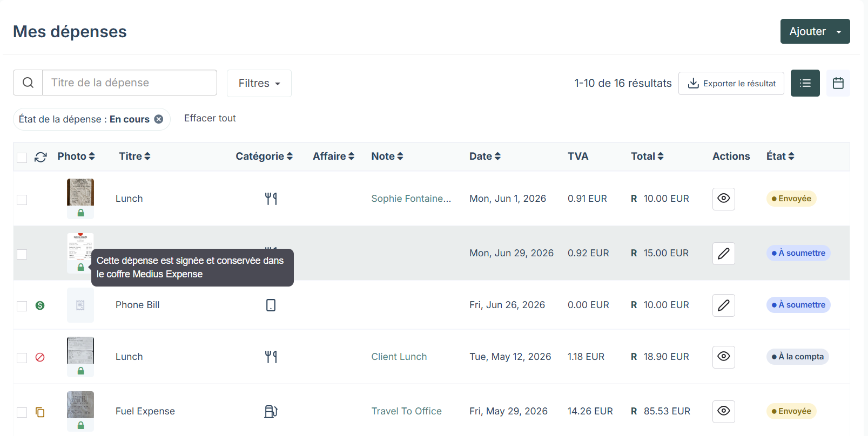The height and width of the screenshot is (436, 868).
Task: Click Exporter le résultat button
Action: [x=731, y=83]
